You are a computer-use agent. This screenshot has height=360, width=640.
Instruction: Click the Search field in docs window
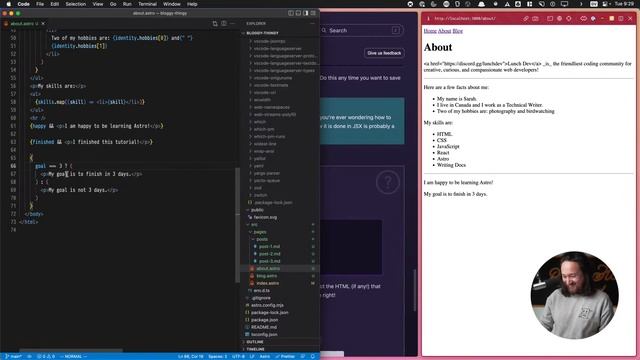(361, 30)
